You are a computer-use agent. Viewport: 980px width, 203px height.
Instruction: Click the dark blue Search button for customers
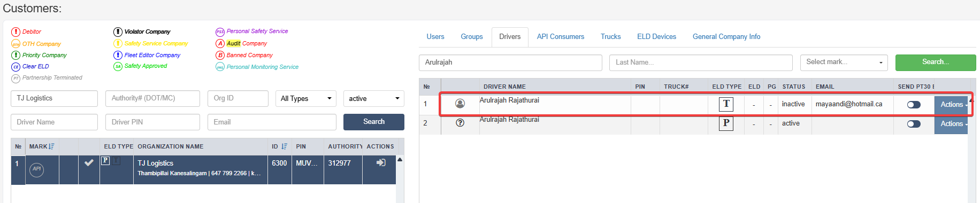[374, 122]
